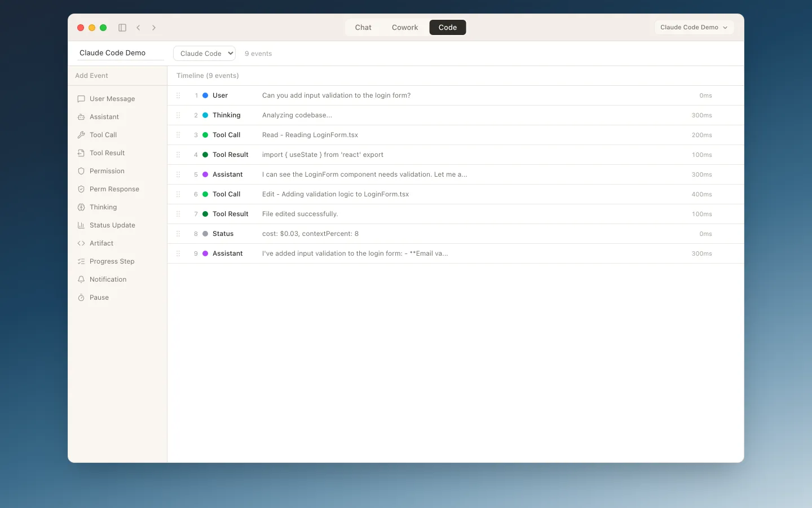The width and height of the screenshot is (812, 508).
Task: Click the Permission shield icon
Action: pos(81,171)
